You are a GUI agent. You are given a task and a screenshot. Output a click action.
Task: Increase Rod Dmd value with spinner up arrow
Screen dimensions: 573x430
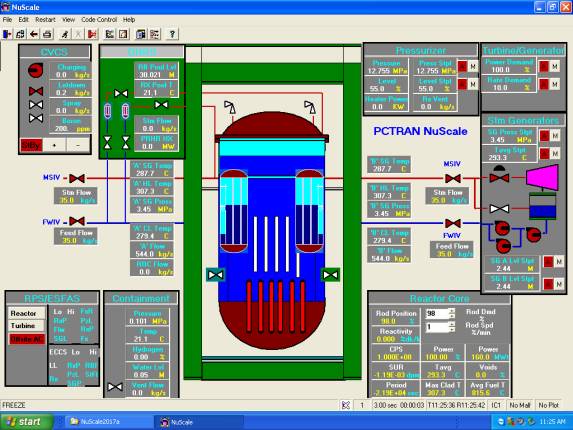452,311
